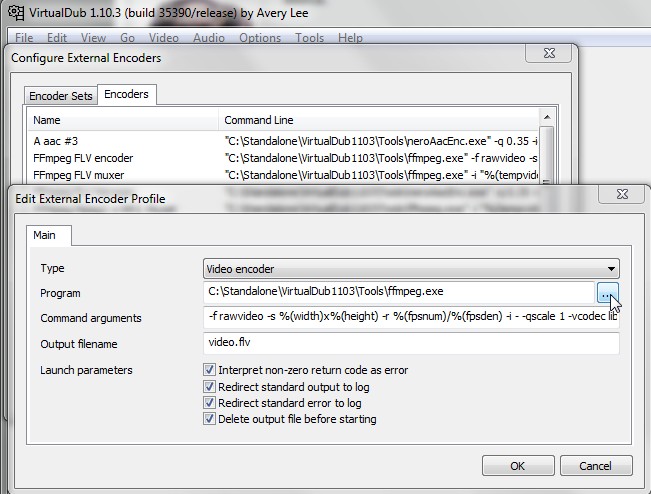Image resolution: width=651 pixels, height=494 pixels.
Task: Click the encoder list vertical scrollbar thumb
Action: 547,153
